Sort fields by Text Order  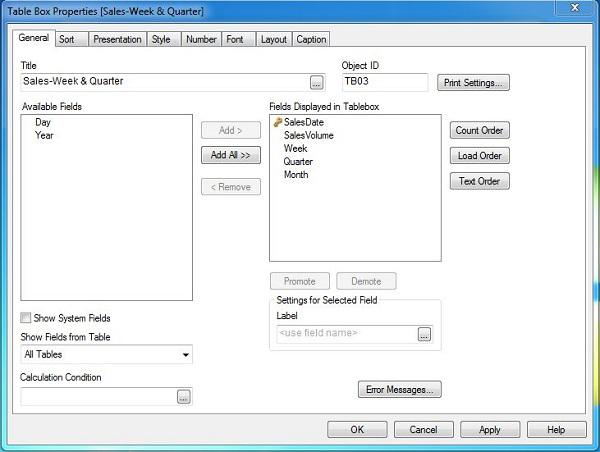pyautogui.click(x=479, y=181)
